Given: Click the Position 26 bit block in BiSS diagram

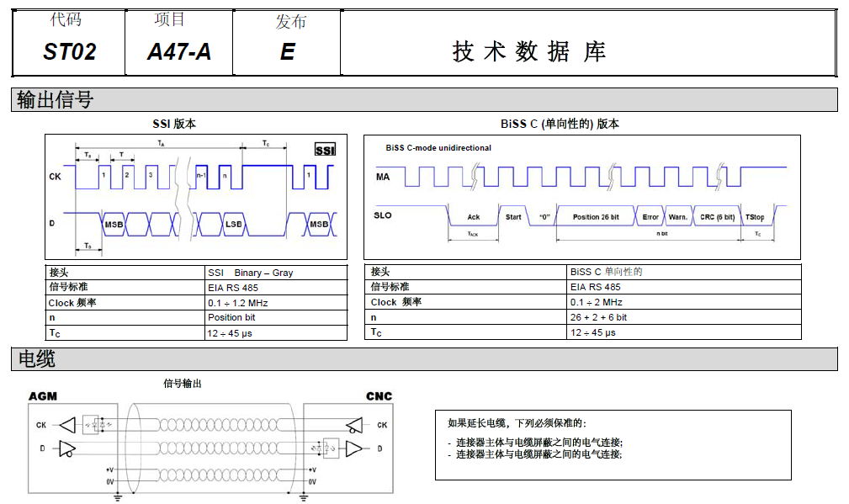Looking at the screenshot, I should [x=595, y=217].
